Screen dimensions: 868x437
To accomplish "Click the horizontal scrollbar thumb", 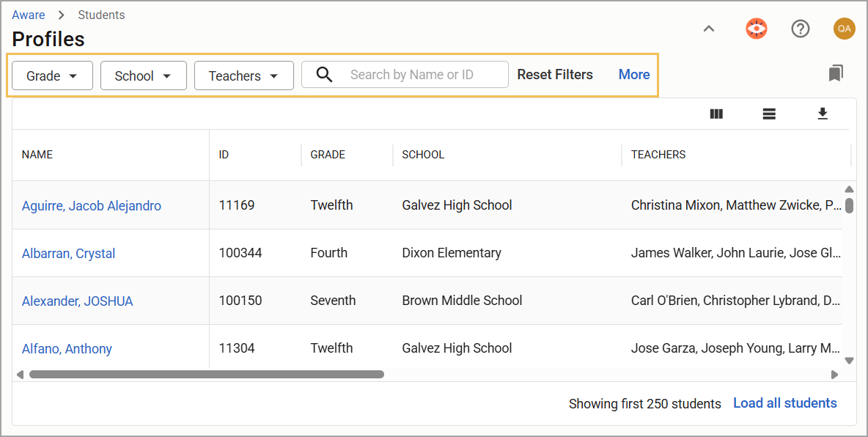I will [x=207, y=375].
